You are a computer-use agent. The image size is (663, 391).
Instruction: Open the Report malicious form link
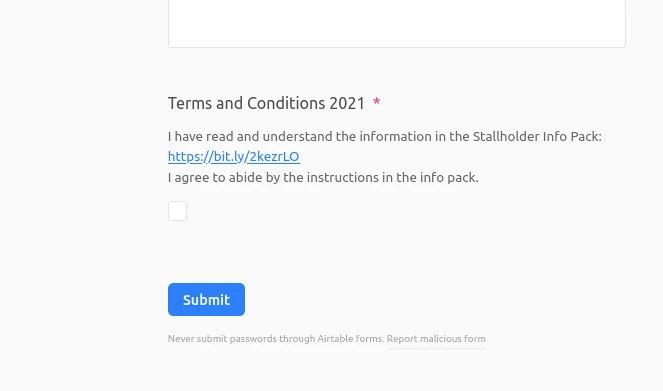tap(436, 339)
